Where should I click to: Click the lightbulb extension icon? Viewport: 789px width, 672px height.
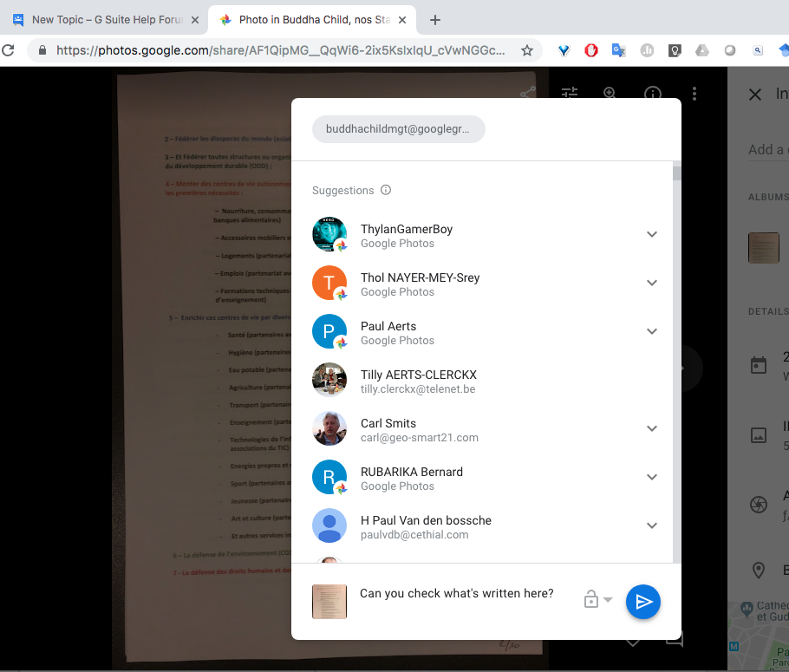click(675, 50)
